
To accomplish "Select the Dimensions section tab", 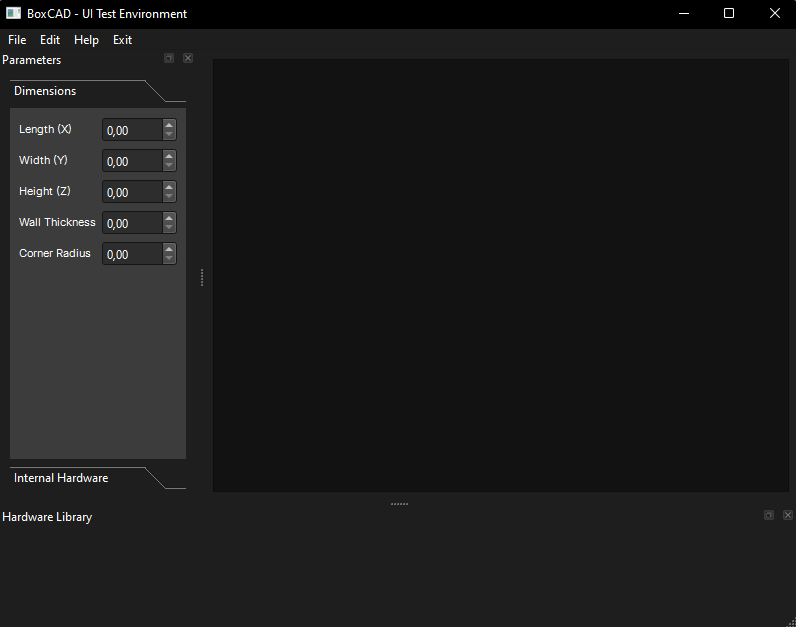I will click(45, 91).
